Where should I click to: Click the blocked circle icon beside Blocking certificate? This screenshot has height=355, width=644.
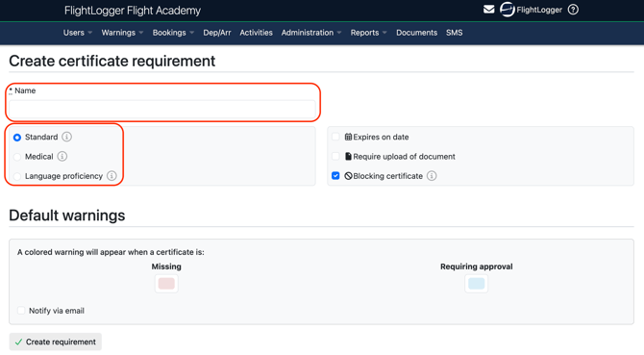point(348,176)
